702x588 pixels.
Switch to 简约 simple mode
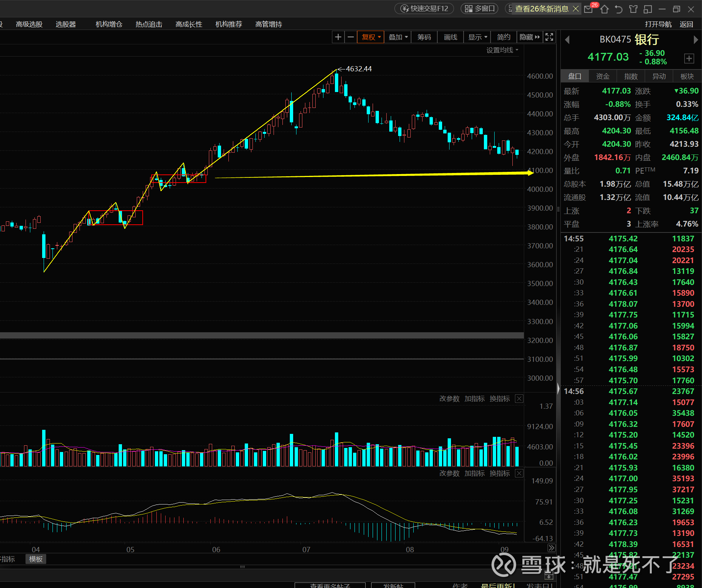pos(503,37)
